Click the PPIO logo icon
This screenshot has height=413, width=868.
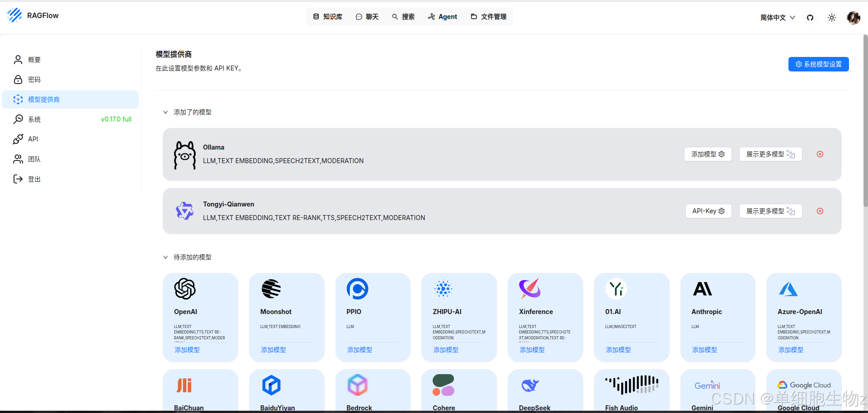(358, 289)
